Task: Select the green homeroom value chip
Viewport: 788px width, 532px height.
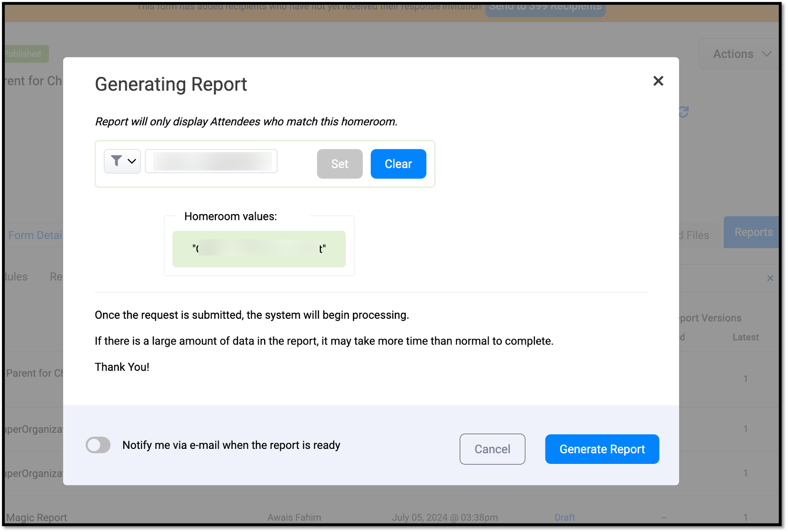Action: pos(259,249)
